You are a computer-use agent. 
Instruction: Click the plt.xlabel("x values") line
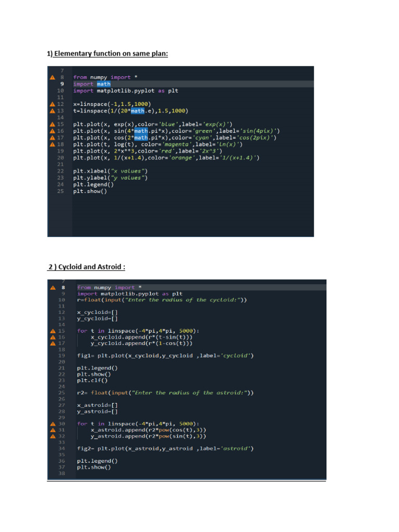click(x=110, y=171)
